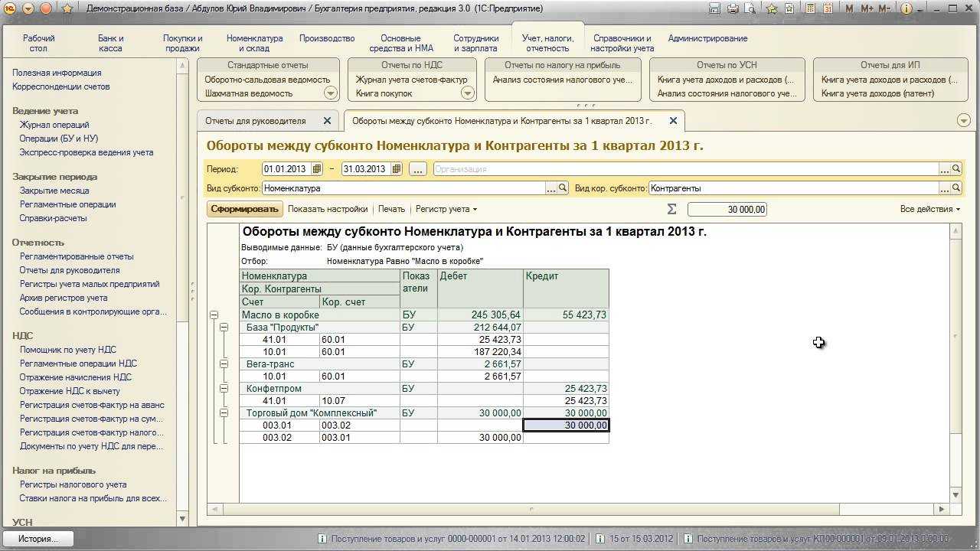Image resolution: width=980 pixels, height=551 pixels.
Task: Open the Рабочий стол section
Action: [38, 43]
